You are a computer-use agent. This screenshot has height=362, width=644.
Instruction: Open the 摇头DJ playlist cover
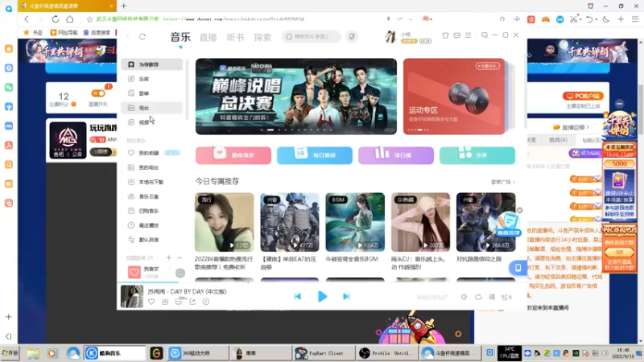pyautogui.click(x=420, y=222)
